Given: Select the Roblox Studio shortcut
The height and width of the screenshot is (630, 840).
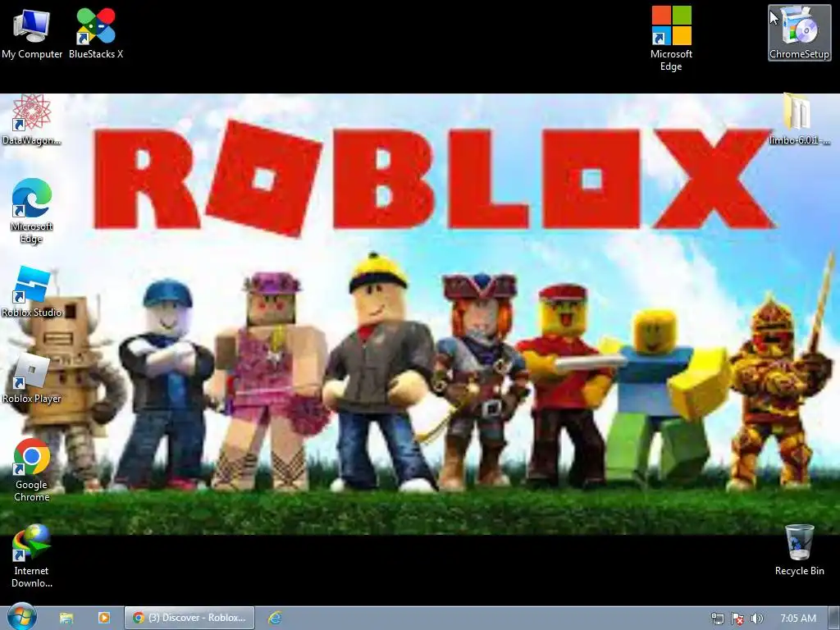Looking at the screenshot, I should point(32,292).
